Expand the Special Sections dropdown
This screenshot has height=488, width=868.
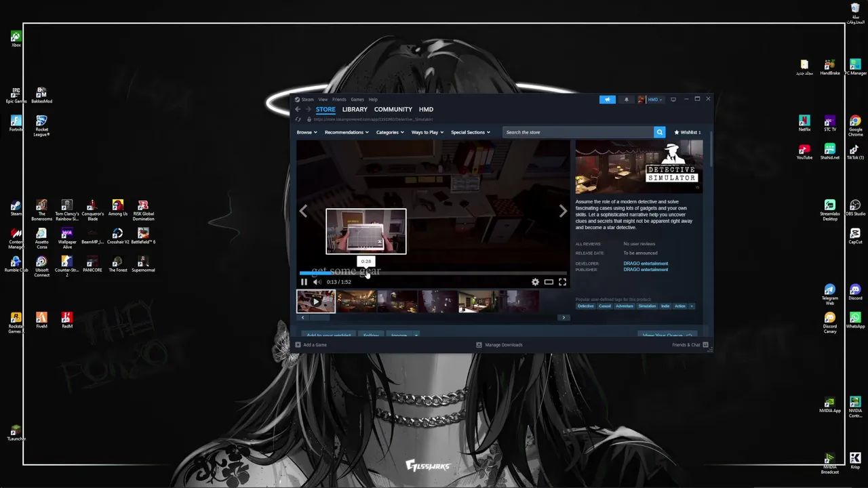(x=471, y=132)
